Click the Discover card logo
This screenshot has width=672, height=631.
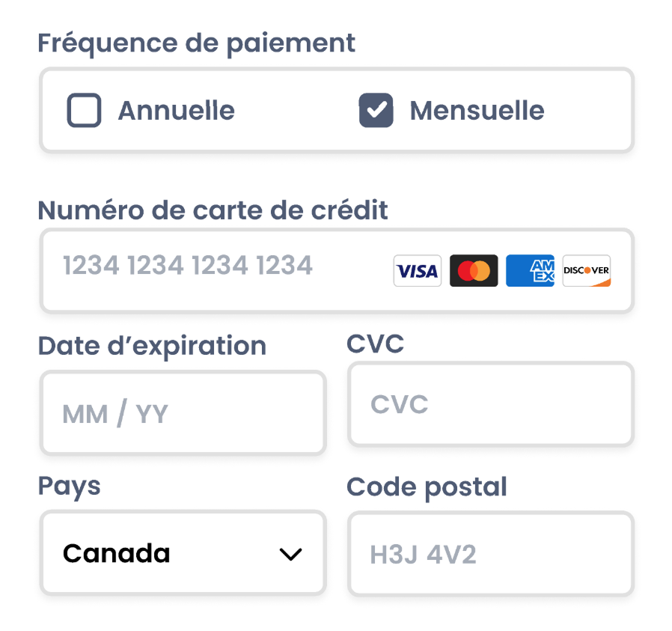587,271
